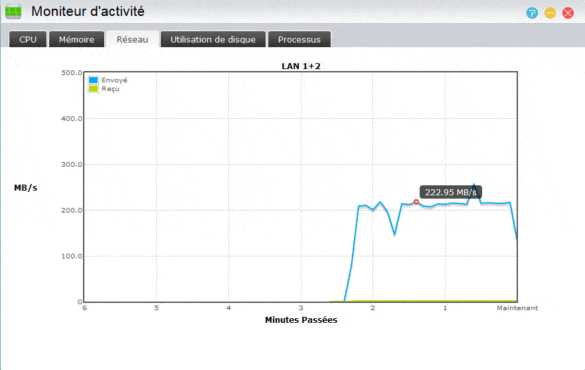The height and width of the screenshot is (370, 585).
Task: Open the Mémoire tab
Action: click(x=76, y=39)
